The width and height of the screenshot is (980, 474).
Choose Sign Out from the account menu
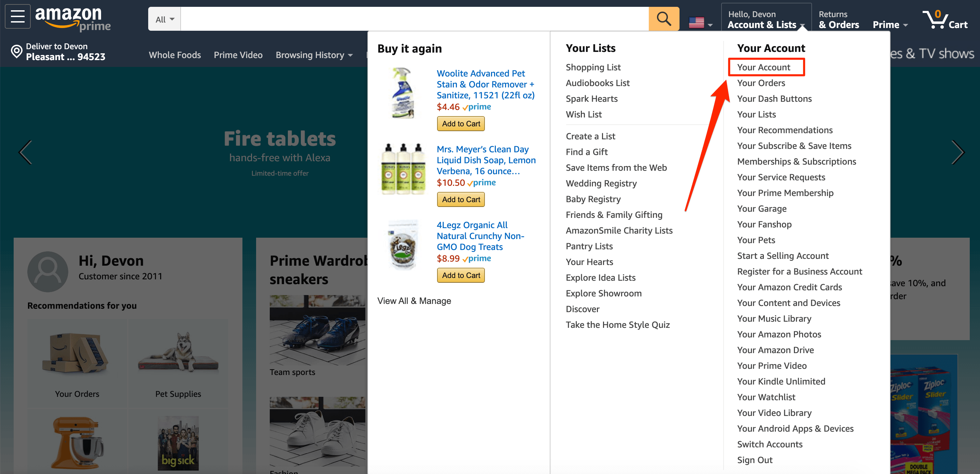coord(755,460)
